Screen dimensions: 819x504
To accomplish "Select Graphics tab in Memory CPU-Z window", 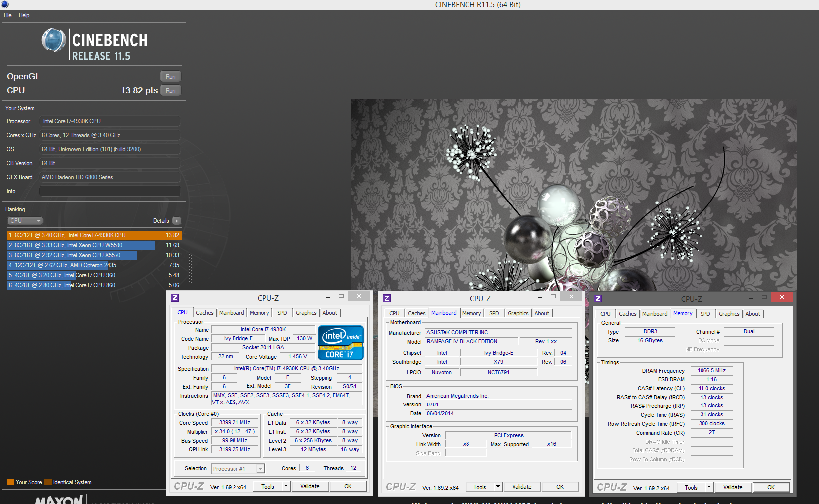I will (729, 314).
